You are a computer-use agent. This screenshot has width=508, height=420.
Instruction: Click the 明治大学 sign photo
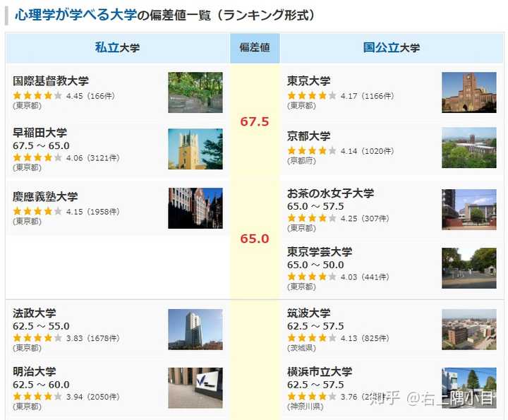[x=195, y=388]
